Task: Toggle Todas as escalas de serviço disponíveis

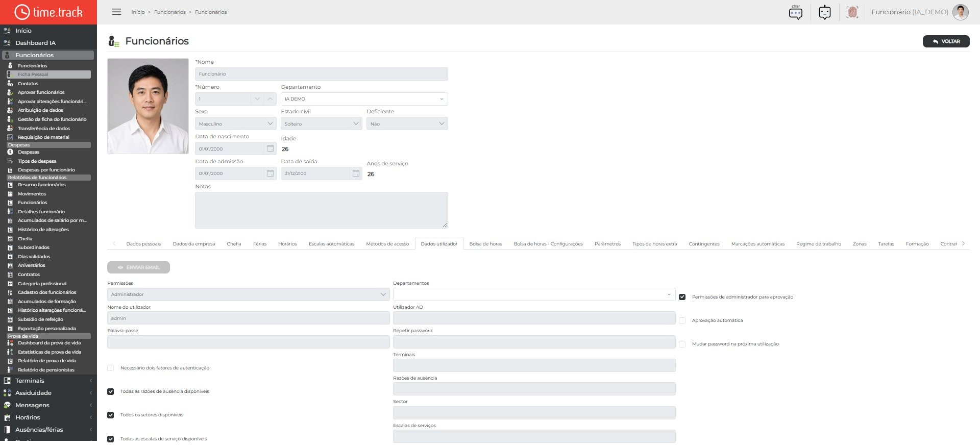Action: click(110, 439)
